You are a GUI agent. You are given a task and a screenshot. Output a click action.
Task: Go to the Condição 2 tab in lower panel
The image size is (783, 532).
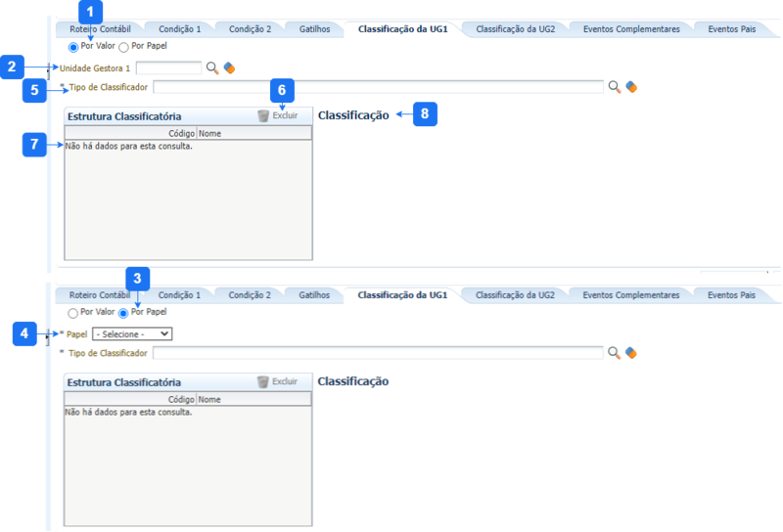click(x=250, y=294)
